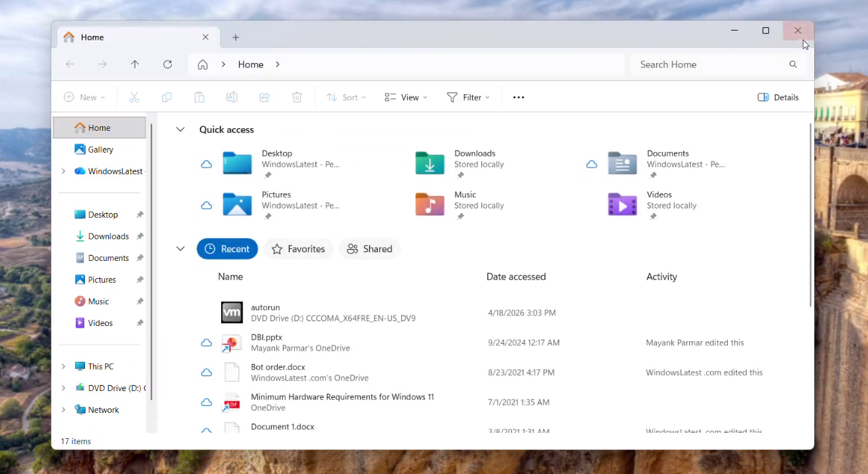Click the Forward navigation arrow
This screenshot has width=868, height=474.
click(x=102, y=64)
